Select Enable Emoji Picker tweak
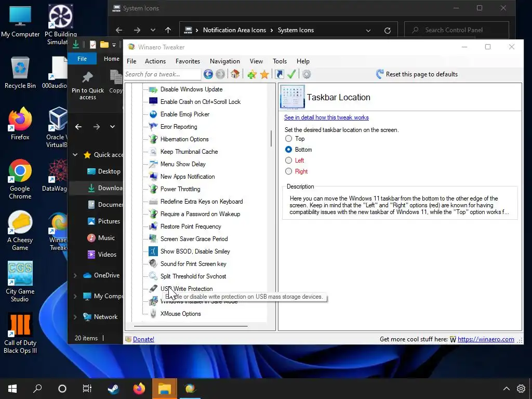Viewport: 532px width, 399px height. (x=184, y=114)
